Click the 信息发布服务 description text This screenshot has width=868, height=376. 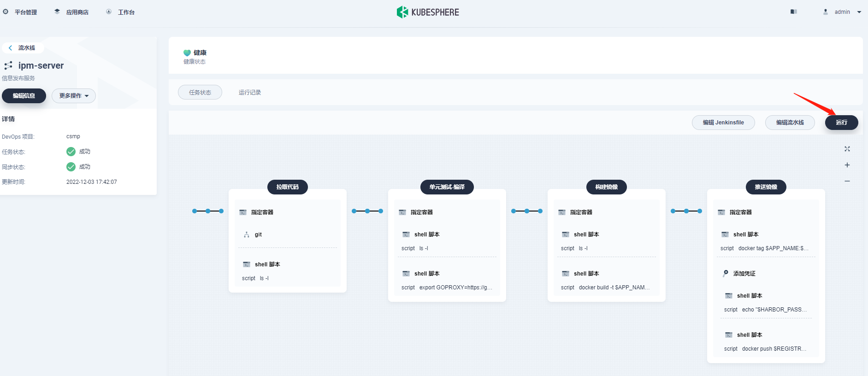pos(18,78)
